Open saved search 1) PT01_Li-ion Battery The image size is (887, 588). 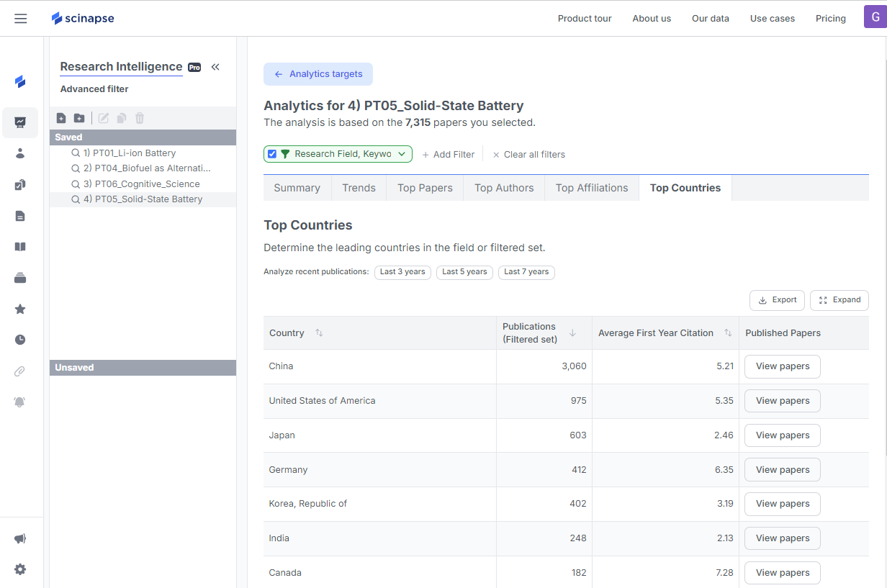143,153
